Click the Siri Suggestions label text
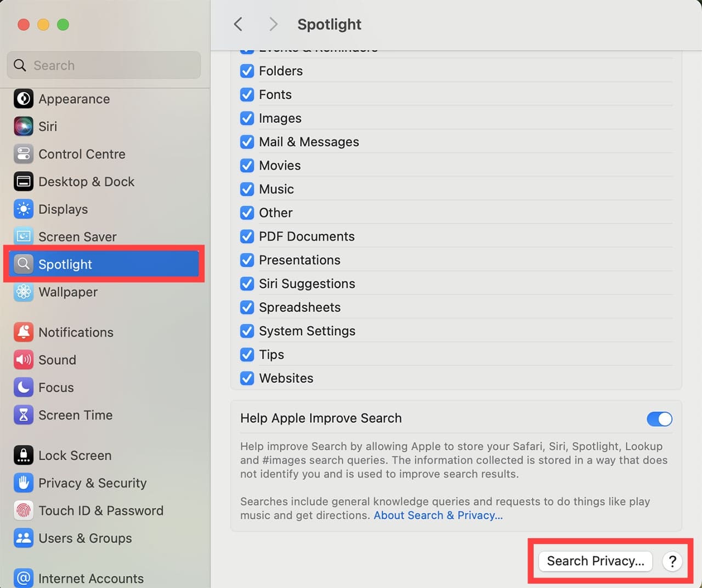Screen dimensions: 702x588 click(x=307, y=284)
